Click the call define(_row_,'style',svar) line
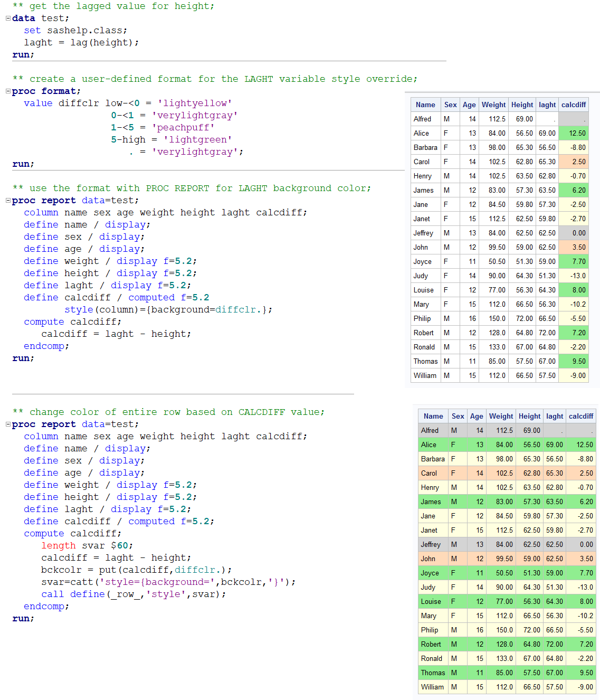The image size is (600, 700). coord(133,594)
